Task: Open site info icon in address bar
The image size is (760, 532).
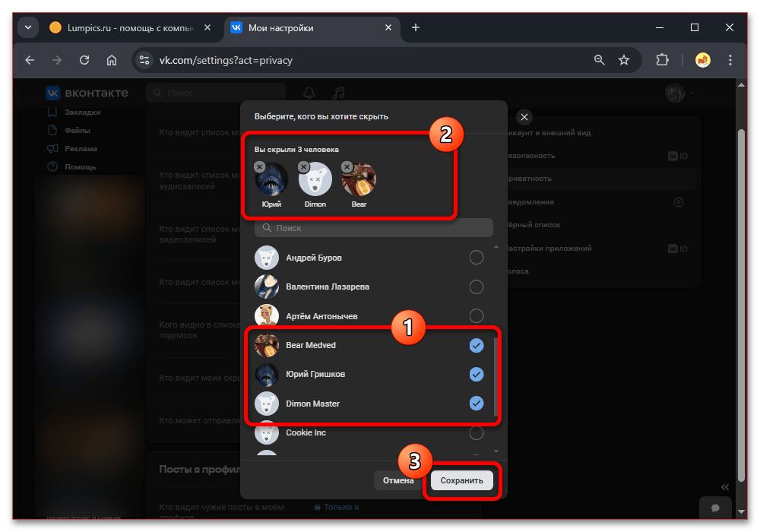Action: [x=144, y=60]
